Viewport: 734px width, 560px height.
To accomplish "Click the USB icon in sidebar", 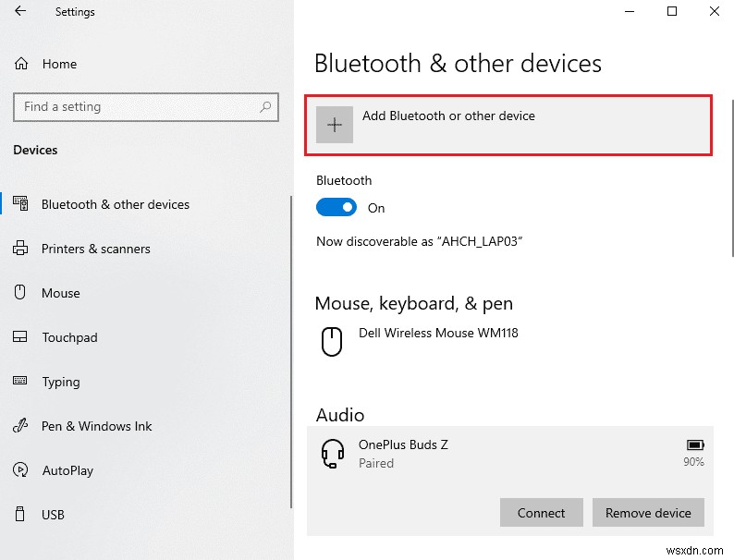I will [21, 515].
